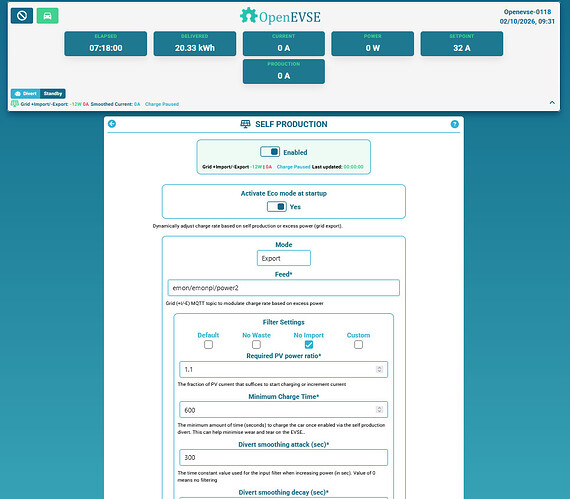Click the No Waste filter label
570x499 pixels.
(256, 335)
